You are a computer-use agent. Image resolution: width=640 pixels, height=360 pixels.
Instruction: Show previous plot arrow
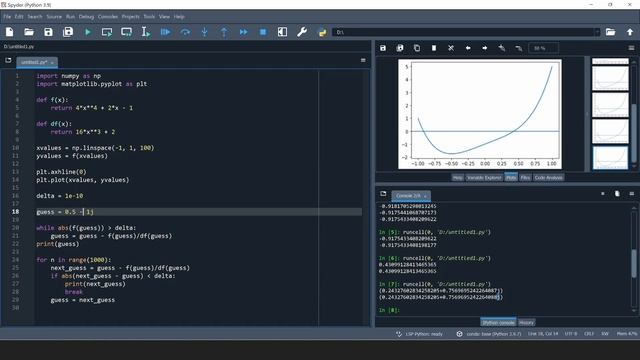pos(468,48)
